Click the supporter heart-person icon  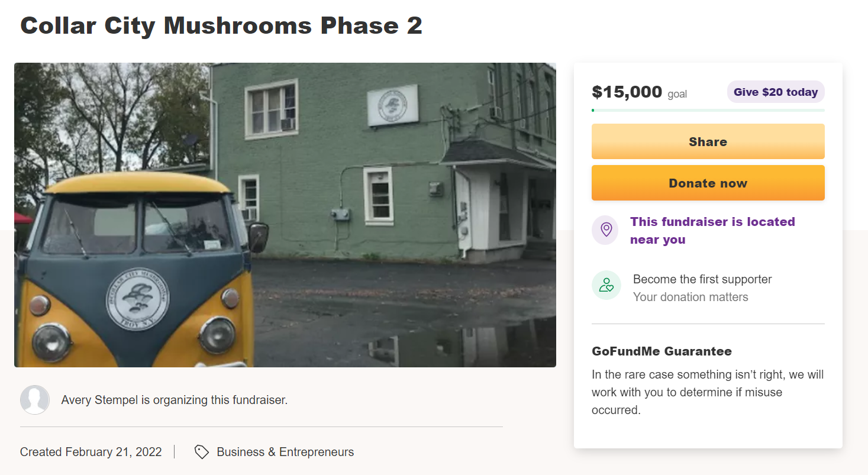coord(606,286)
